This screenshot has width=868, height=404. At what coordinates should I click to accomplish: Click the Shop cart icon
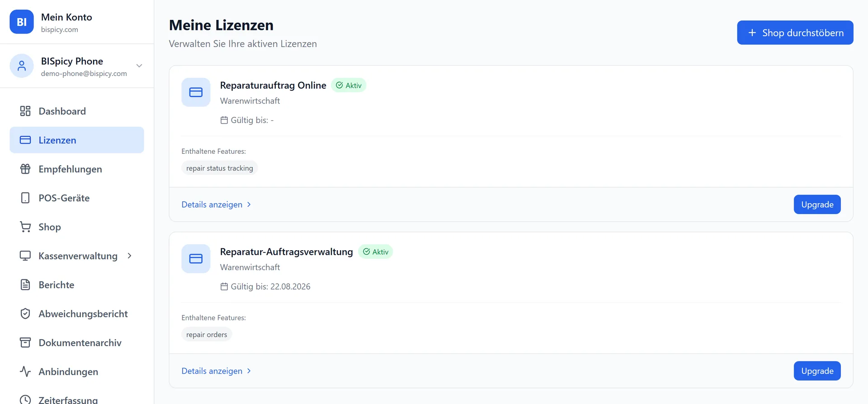click(x=25, y=227)
